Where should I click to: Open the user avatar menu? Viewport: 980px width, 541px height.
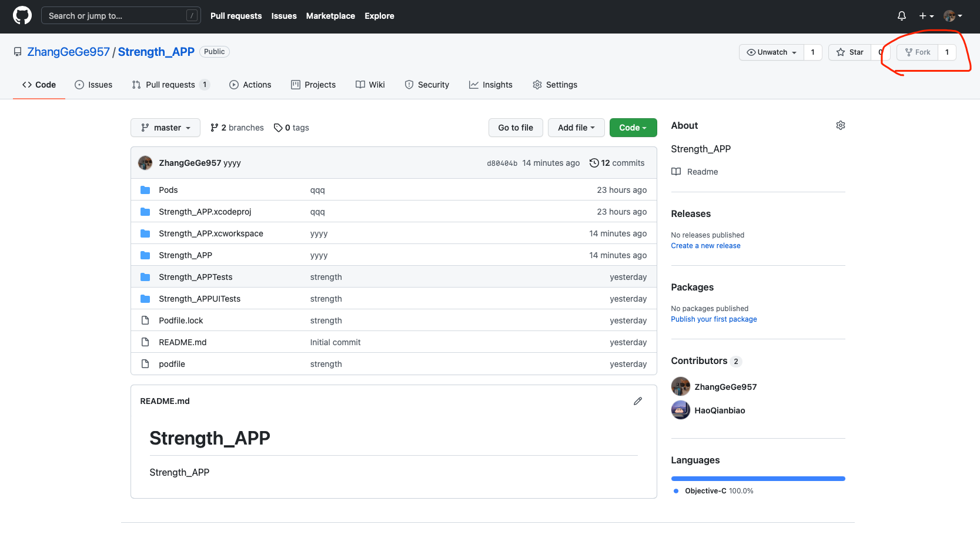point(953,16)
